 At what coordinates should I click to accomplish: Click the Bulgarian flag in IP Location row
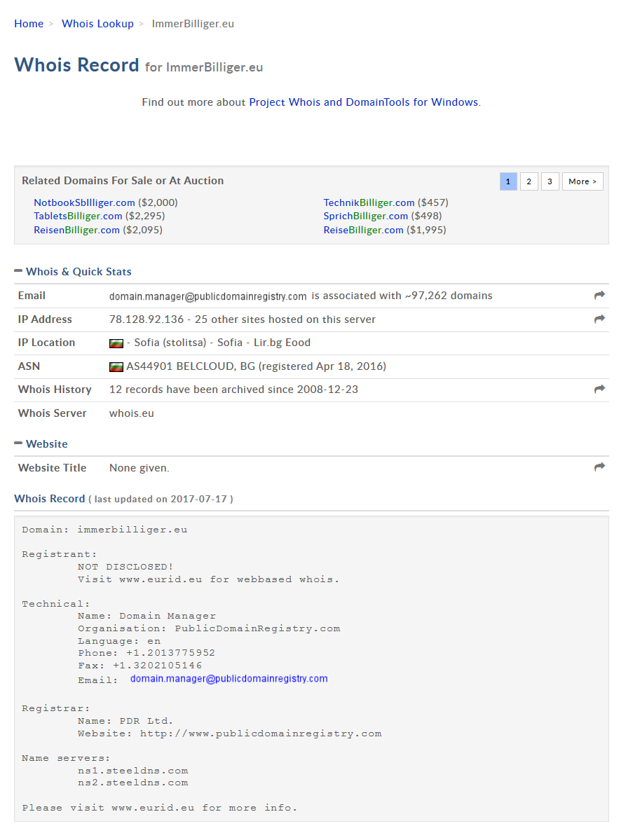click(x=116, y=343)
